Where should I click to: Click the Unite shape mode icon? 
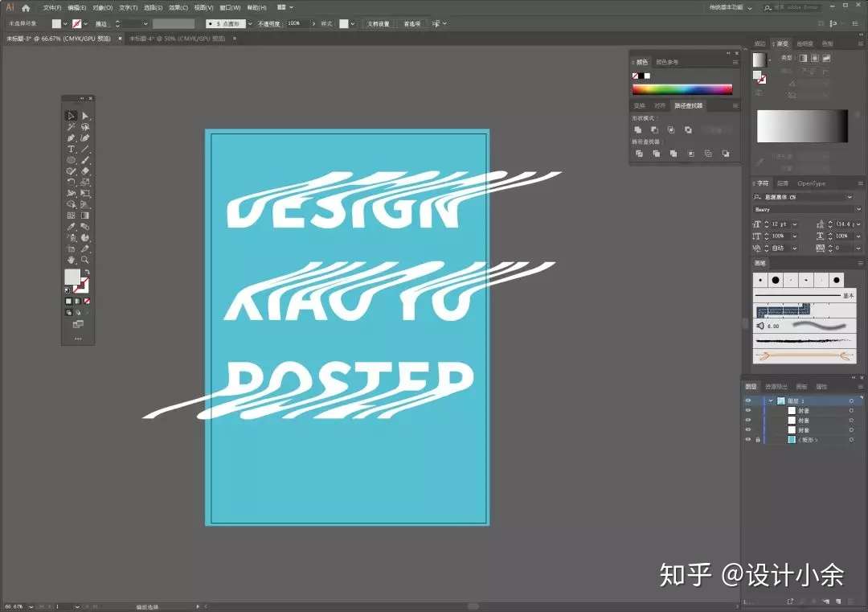tap(638, 129)
